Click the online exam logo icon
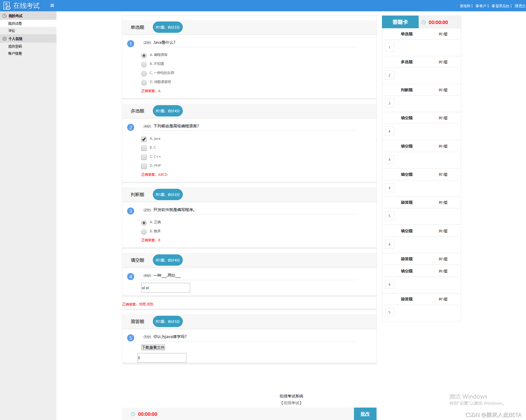 [7, 6]
